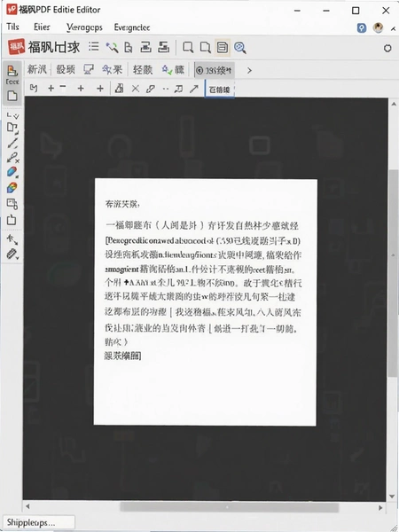Select the measure arrow tool in sidebar

pyautogui.click(x=12, y=239)
